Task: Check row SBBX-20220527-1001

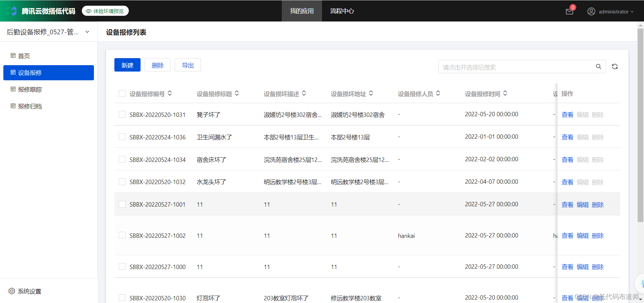Action: tap(122, 204)
